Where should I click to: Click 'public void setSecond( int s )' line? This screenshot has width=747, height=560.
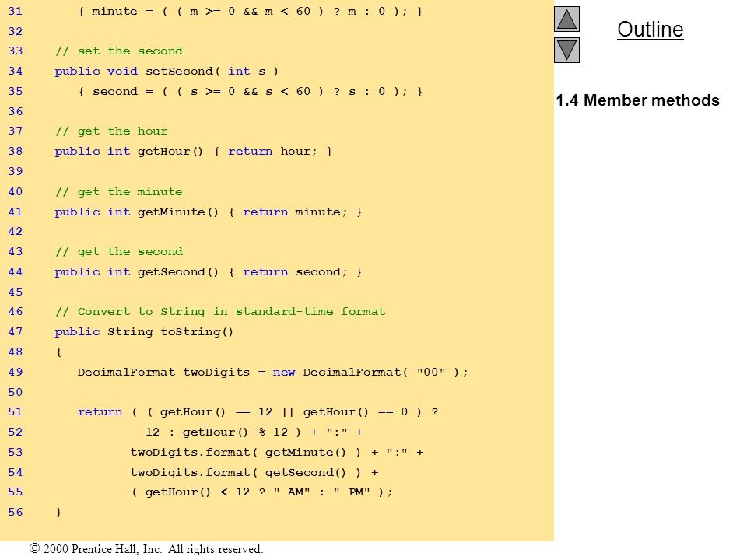[167, 71]
